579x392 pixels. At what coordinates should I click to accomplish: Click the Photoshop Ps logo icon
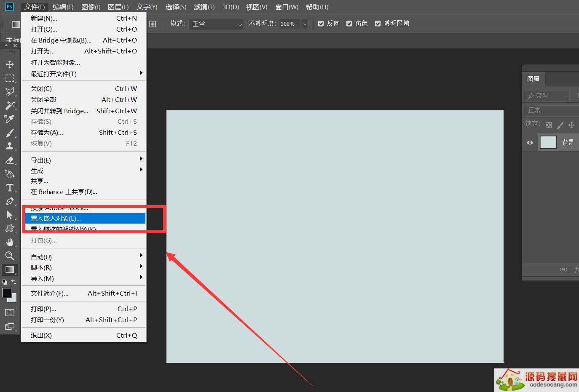[9, 7]
